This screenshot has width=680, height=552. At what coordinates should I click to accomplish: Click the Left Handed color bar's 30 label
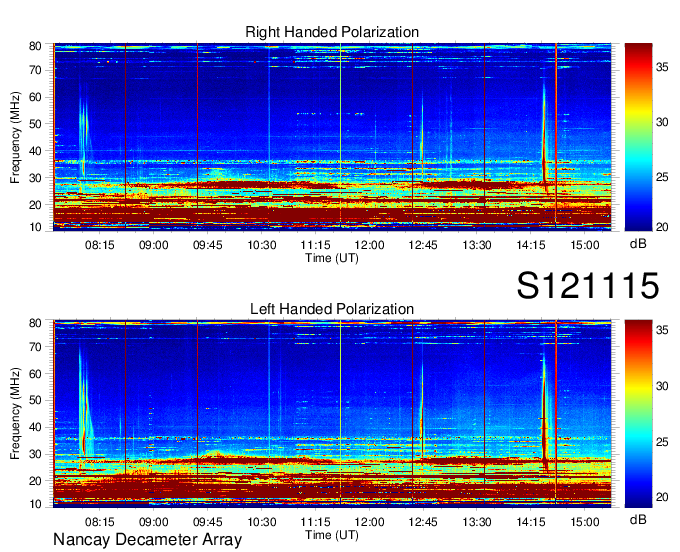point(662,386)
